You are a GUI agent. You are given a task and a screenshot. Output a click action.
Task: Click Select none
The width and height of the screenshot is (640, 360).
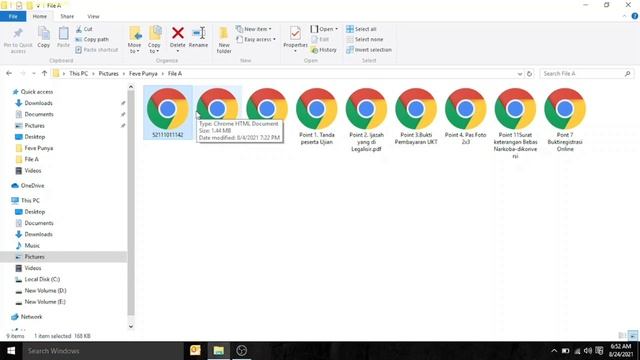(364, 39)
